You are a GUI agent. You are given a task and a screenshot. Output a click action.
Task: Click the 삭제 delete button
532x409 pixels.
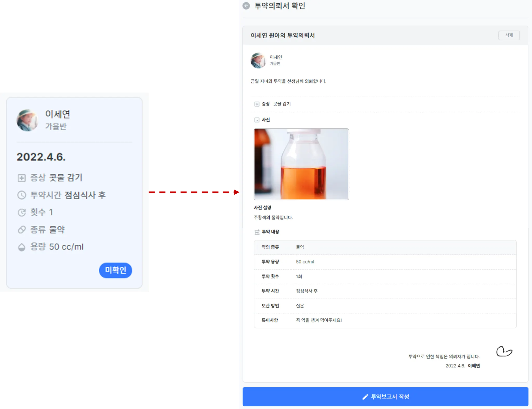coord(509,35)
